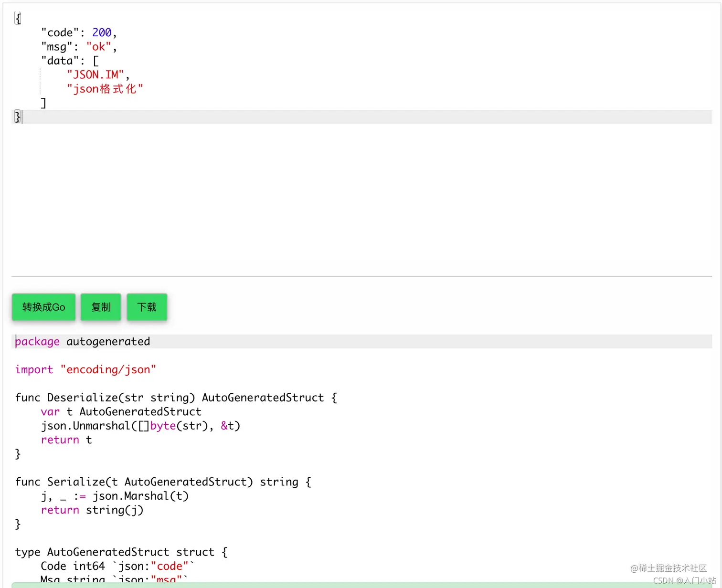Place the cursor on the "code" key in JSON
The height and width of the screenshot is (588, 722).
tap(60, 32)
